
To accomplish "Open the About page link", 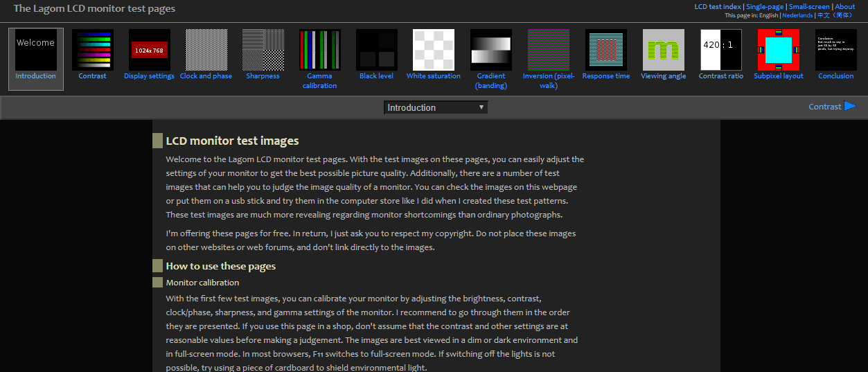I will (844, 7).
